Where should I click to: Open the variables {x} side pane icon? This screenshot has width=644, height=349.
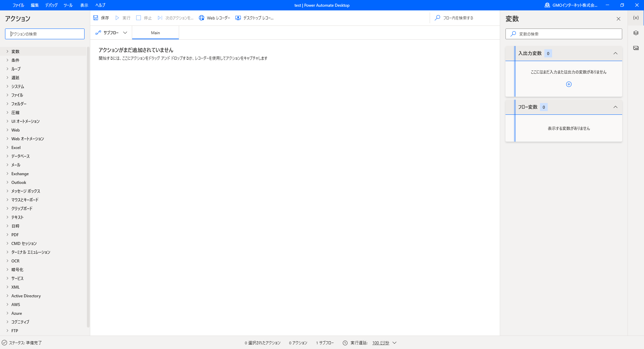pos(636,18)
